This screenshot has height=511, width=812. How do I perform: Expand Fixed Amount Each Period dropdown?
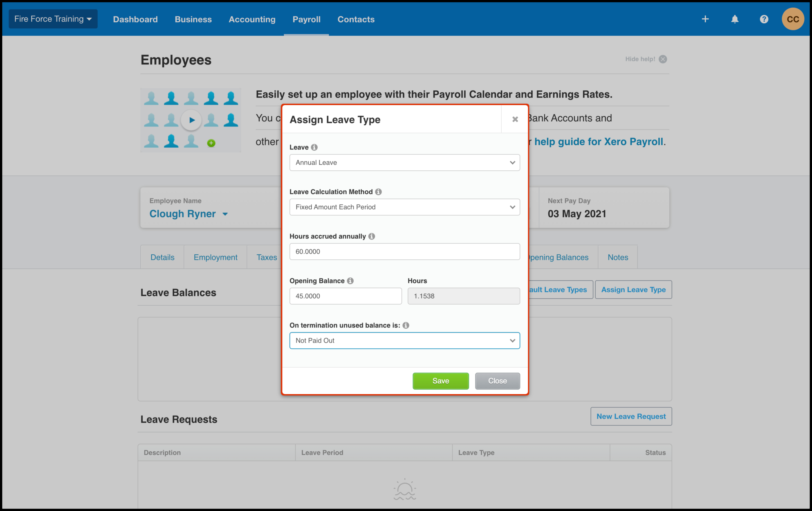[404, 207]
